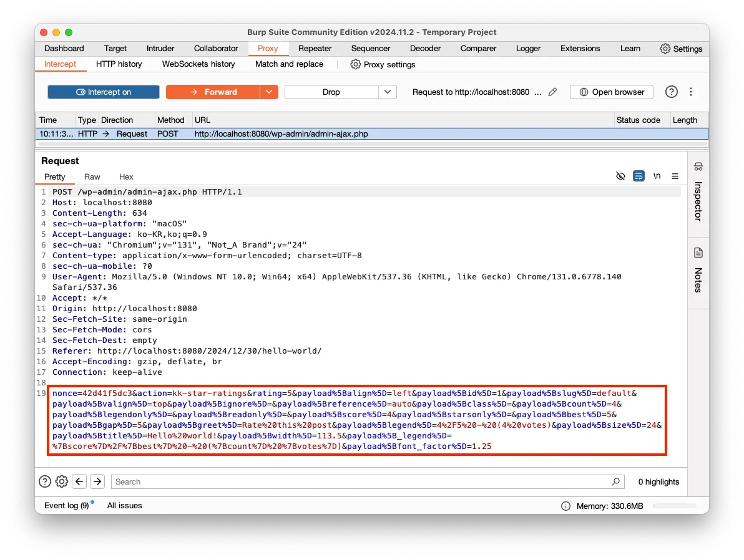Open the help question mark beside Open browser
Screen dimensions: 744x560
[671, 92]
